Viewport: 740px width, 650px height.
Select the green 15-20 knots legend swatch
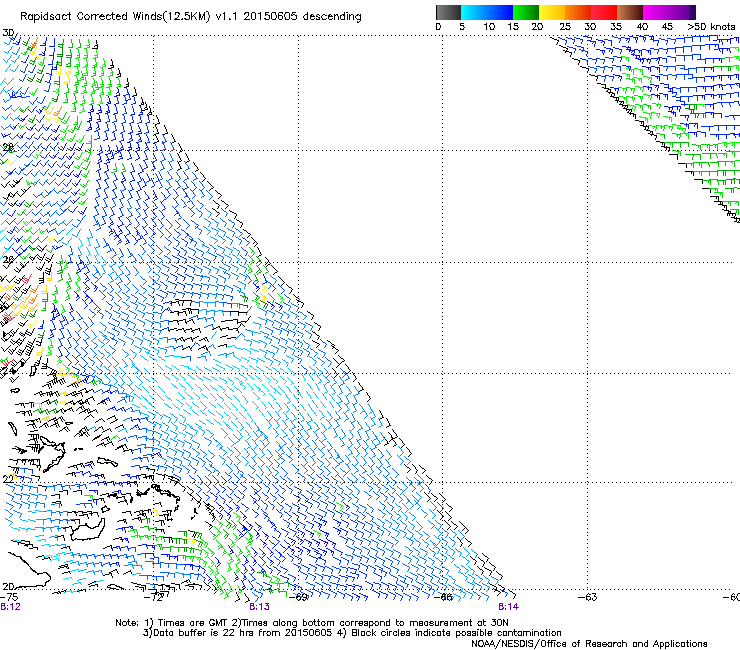coord(526,12)
